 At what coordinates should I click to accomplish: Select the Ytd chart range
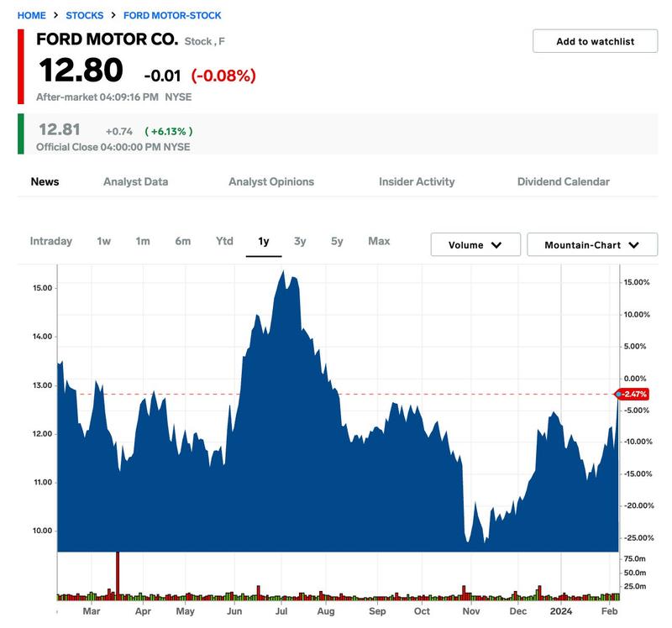(224, 241)
